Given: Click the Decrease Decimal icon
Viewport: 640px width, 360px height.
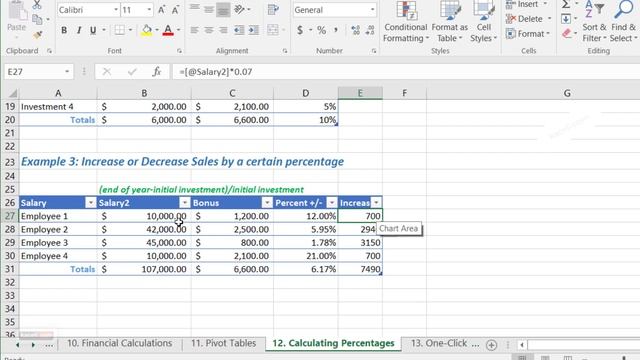Looking at the screenshot, I should (370, 30).
